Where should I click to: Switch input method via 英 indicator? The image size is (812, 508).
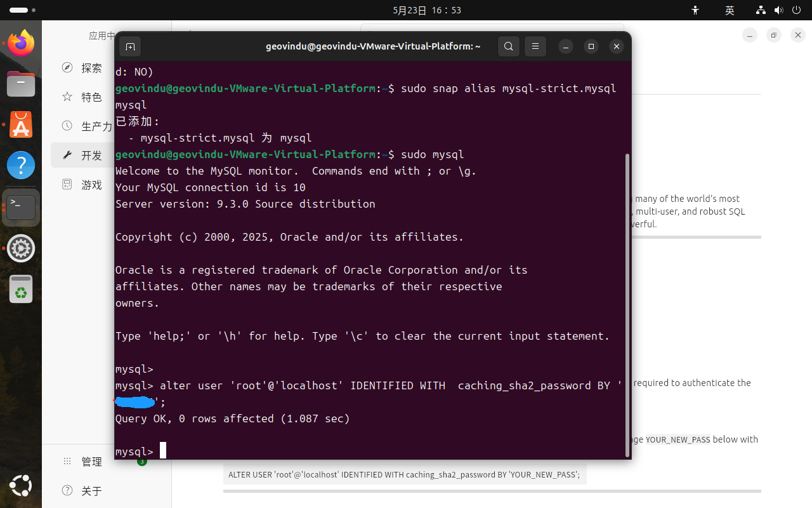point(730,10)
